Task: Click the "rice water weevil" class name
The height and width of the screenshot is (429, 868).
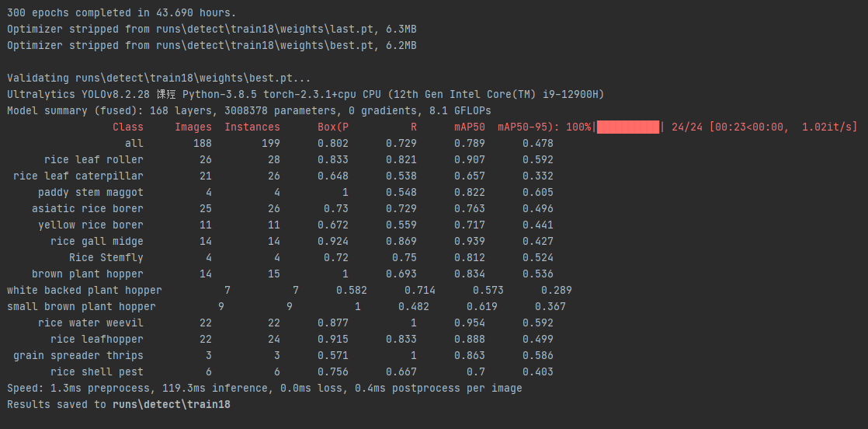Action: (91, 323)
